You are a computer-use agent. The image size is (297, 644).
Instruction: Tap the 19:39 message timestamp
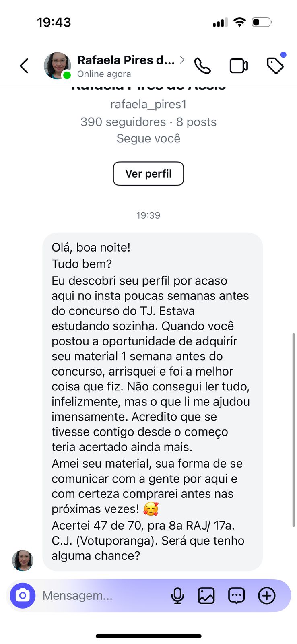tap(148, 215)
